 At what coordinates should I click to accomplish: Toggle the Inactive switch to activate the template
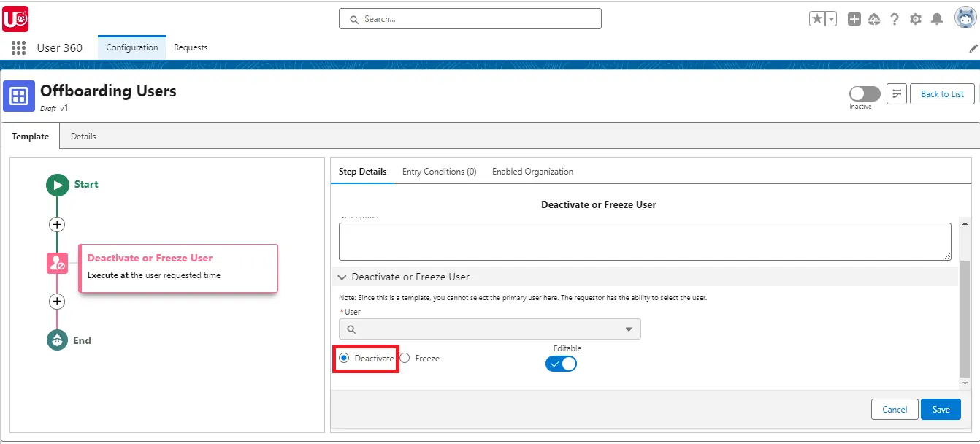(x=864, y=93)
